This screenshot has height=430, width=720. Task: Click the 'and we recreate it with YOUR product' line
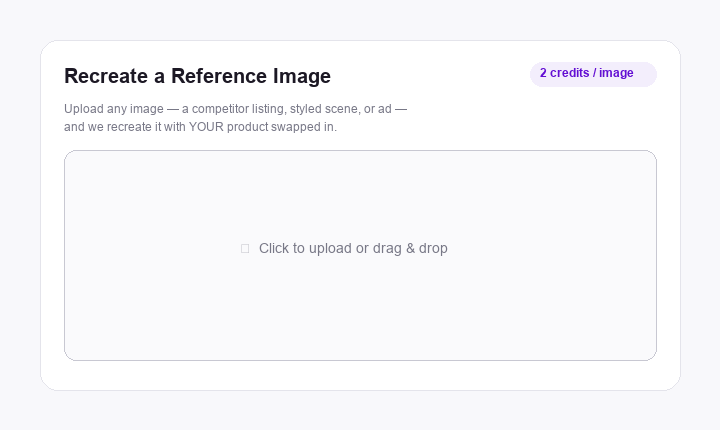click(200, 127)
